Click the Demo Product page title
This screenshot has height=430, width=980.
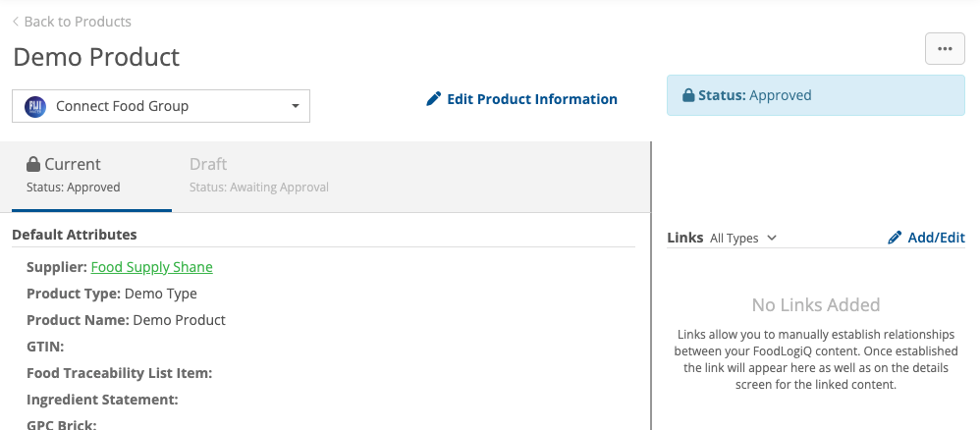pos(96,57)
